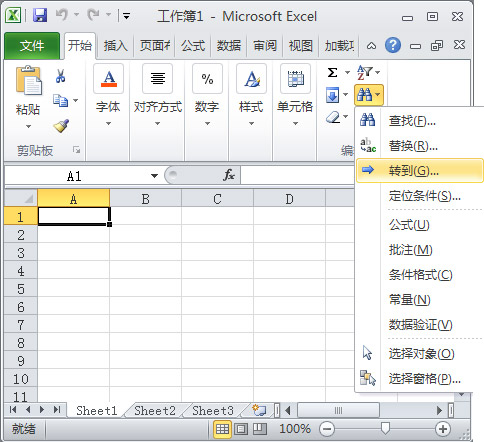Viewport: 484px width, 442px height.
Task: Open the Sort and Filter icon
Action: (365, 72)
